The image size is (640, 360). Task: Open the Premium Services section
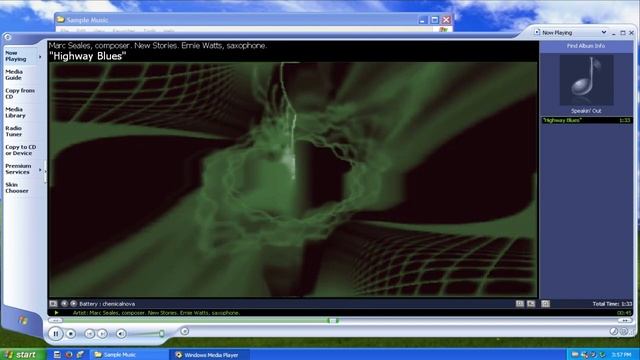point(18,169)
